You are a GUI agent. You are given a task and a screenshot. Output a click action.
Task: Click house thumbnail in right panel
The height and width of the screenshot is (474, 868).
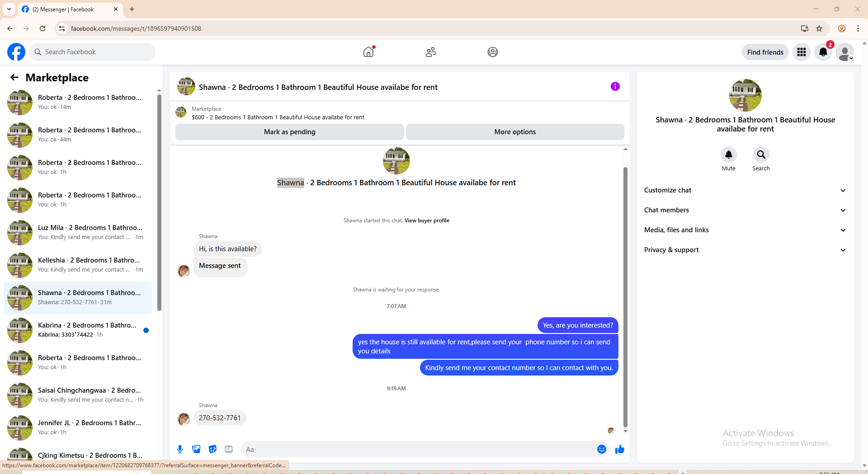(745, 95)
